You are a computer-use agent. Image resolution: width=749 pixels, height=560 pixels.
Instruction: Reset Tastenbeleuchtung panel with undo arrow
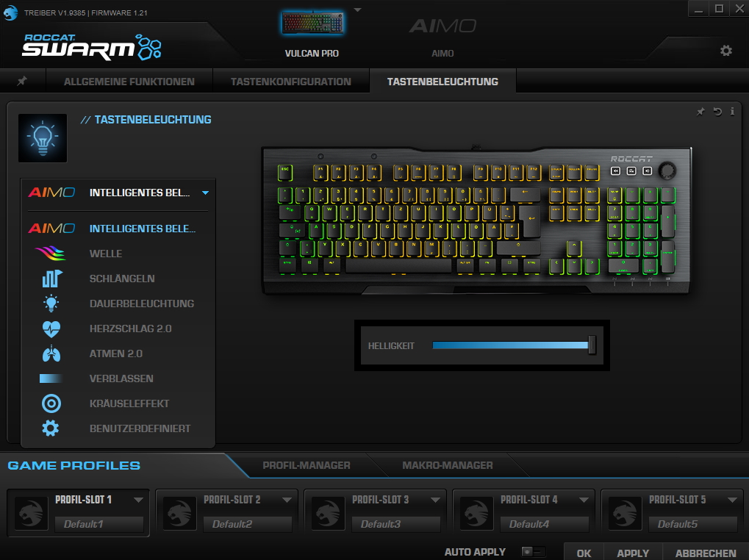[717, 111]
